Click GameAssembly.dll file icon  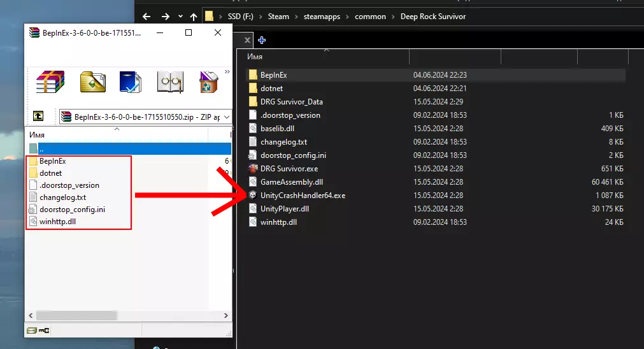pyautogui.click(x=253, y=182)
